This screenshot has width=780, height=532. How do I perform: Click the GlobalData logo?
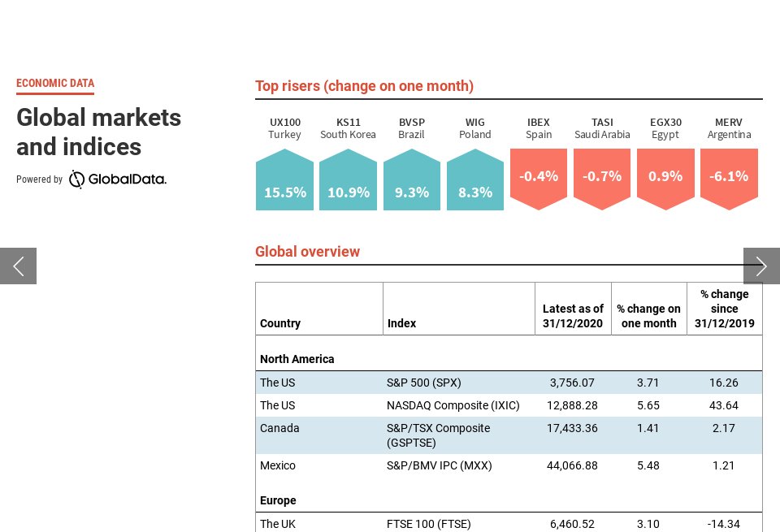tap(117, 179)
